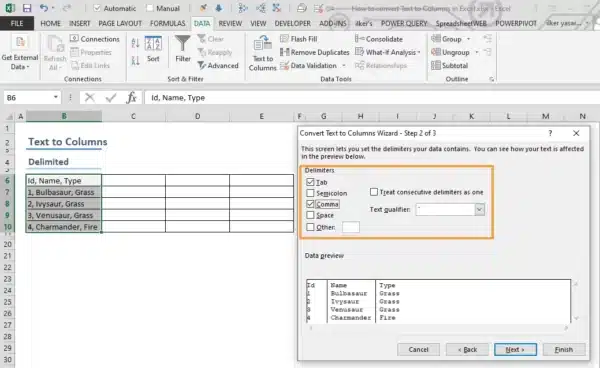Click the Redo arrow icon

pyautogui.click(x=67, y=8)
